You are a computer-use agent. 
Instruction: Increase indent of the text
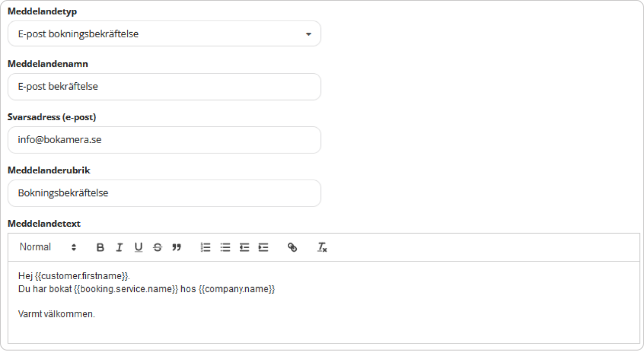(x=264, y=248)
